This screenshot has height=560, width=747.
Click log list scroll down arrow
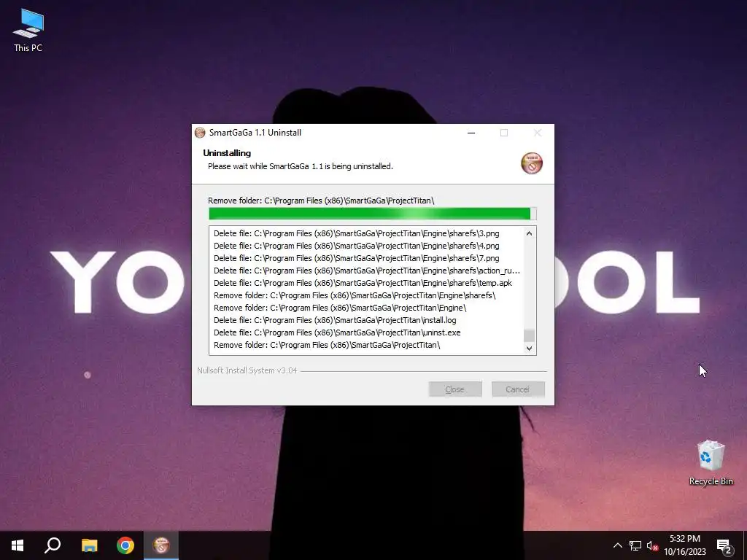click(529, 348)
